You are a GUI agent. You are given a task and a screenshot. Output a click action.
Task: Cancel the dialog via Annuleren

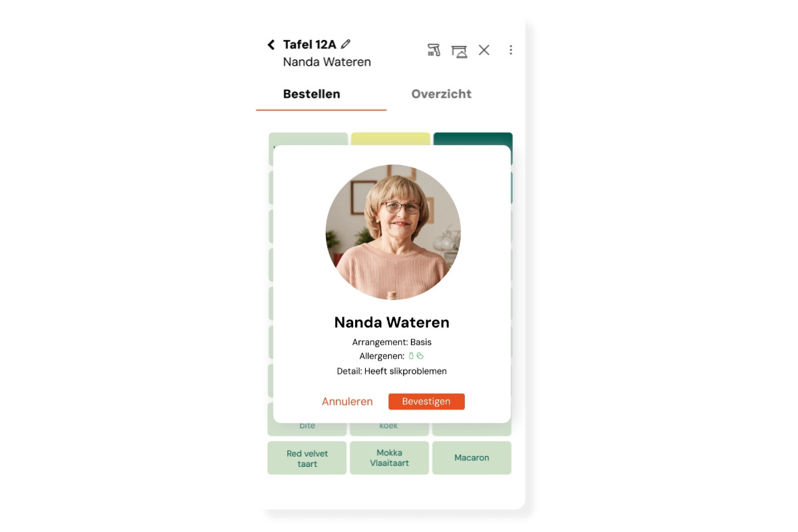pos(347,402)
